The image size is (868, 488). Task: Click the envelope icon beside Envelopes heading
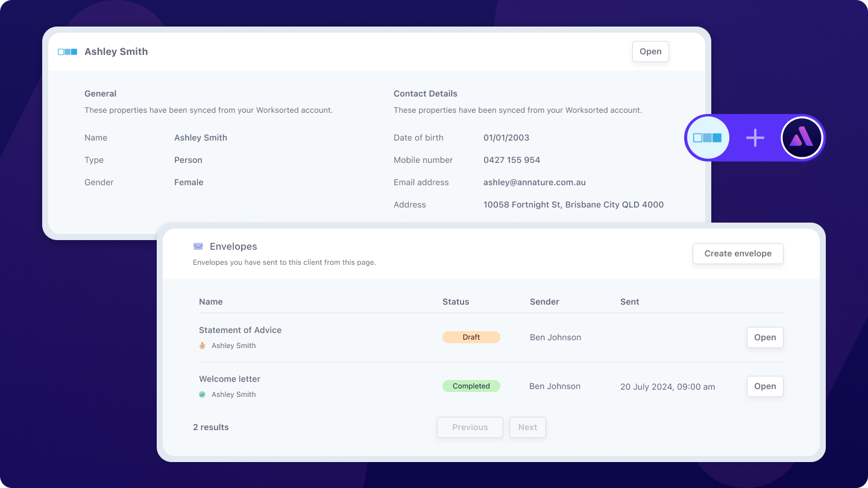(198, 246)
